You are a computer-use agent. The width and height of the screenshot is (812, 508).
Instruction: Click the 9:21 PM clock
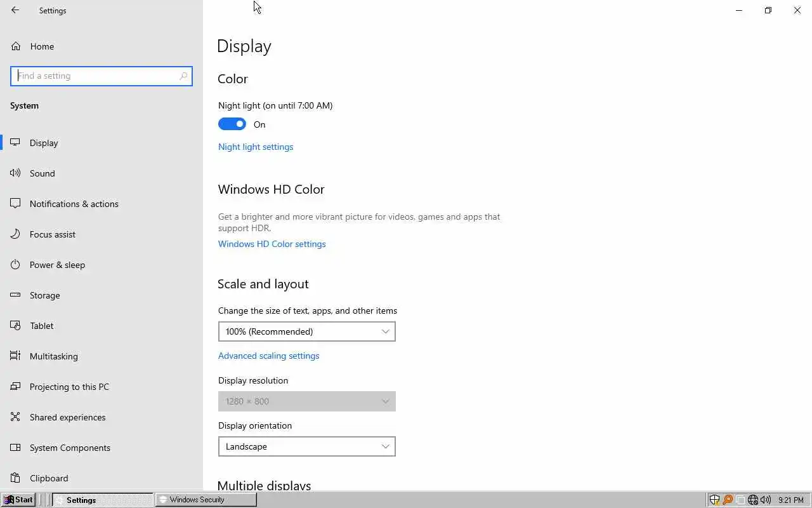pyautogui.click(x=790, y=500)
